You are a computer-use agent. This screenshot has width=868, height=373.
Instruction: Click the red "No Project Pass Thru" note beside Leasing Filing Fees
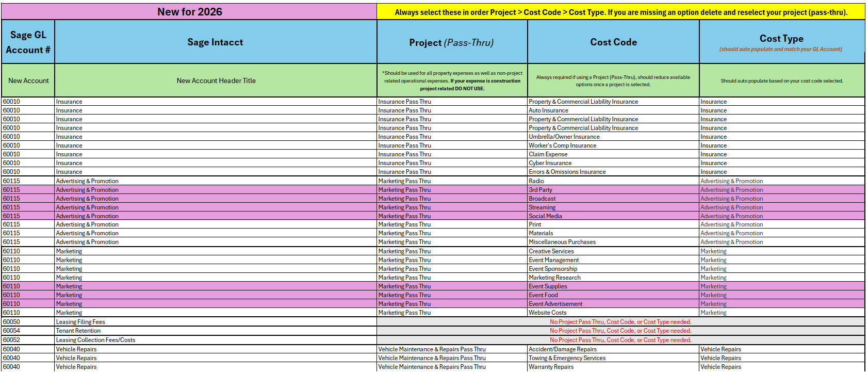[x=620, y=322]
